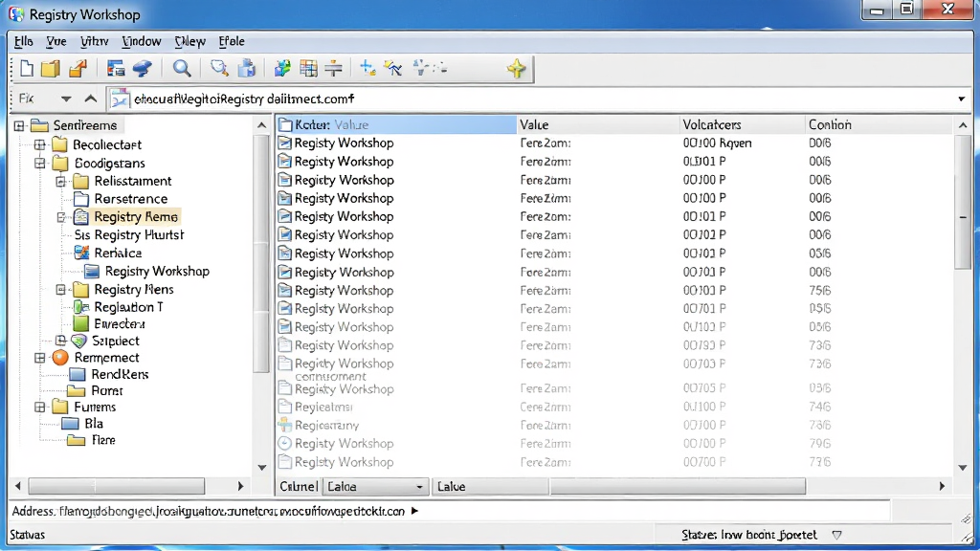Click the yellow-blue tools toolbar icon
The height and width of the screenshot is (551, 980).
click(x=393, y=68)
